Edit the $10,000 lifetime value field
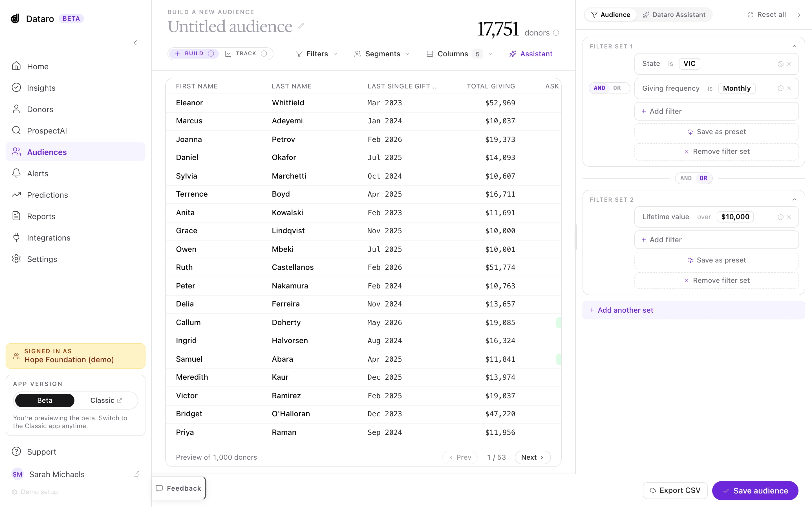 [x=735, y=217]
